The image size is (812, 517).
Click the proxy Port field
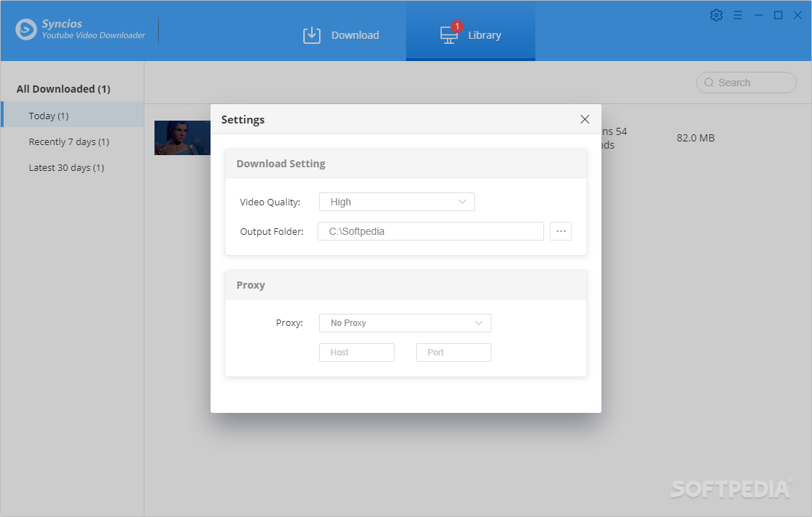coord(453,353)
